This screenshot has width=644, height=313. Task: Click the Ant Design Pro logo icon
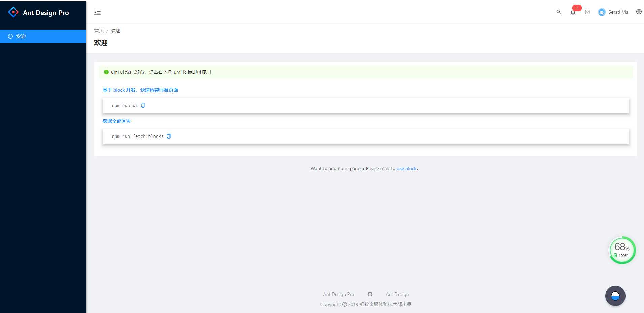click(13, 12)
